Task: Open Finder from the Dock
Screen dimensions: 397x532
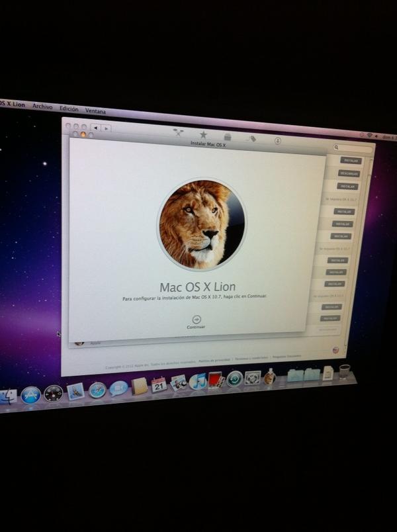Action: click(7, 397)
